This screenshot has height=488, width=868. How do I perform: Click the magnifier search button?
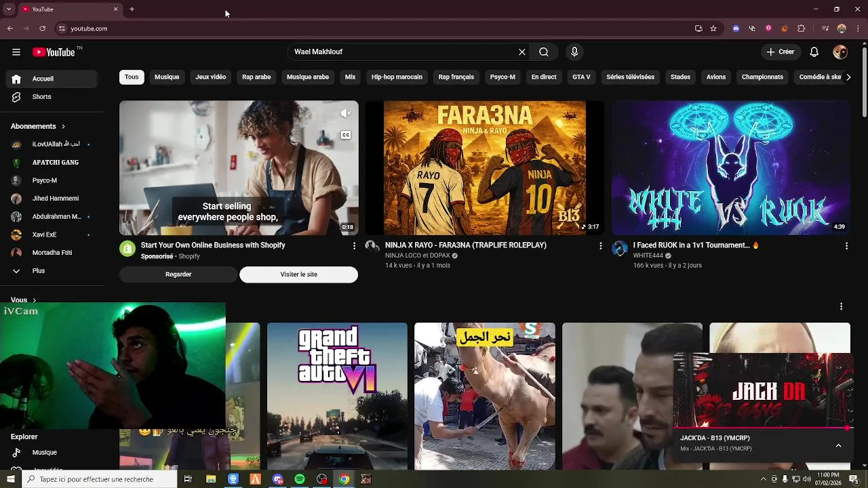(544, 52)
